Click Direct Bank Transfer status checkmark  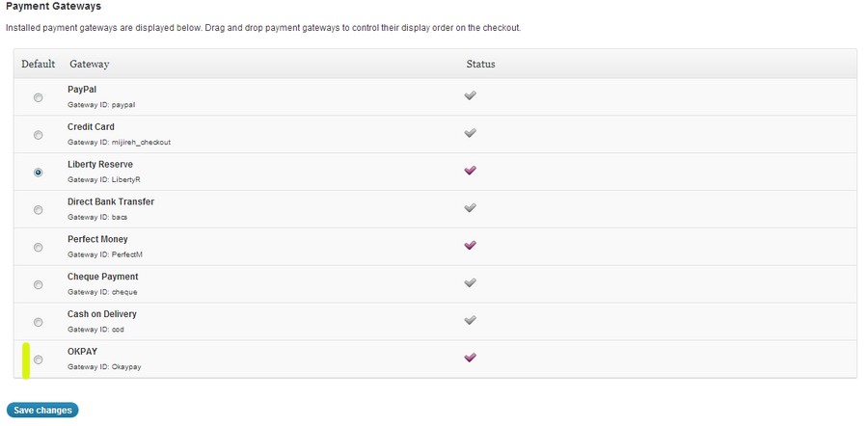point(471,208)
